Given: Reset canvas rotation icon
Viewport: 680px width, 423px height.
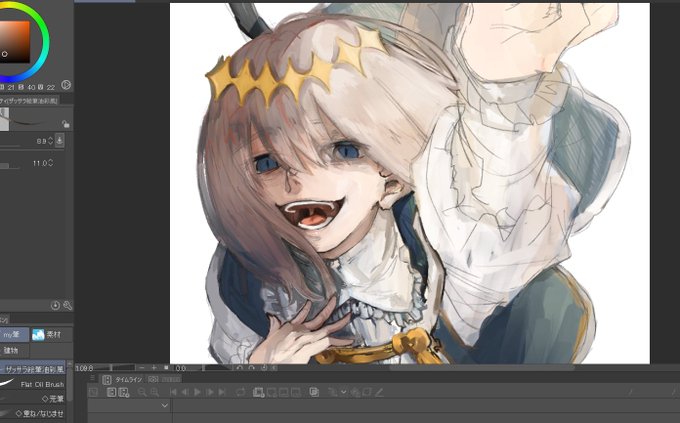Looking at the screenshot, I should click(264, 368).
